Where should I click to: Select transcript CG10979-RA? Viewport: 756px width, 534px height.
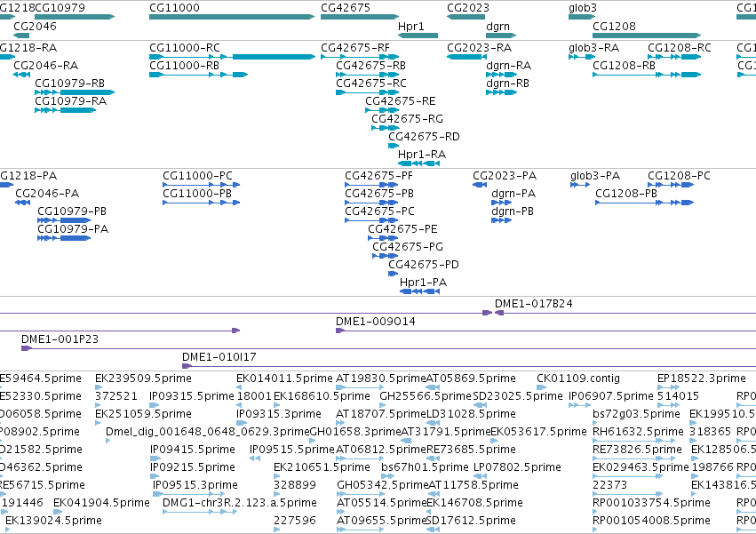(x=70, y=101)
